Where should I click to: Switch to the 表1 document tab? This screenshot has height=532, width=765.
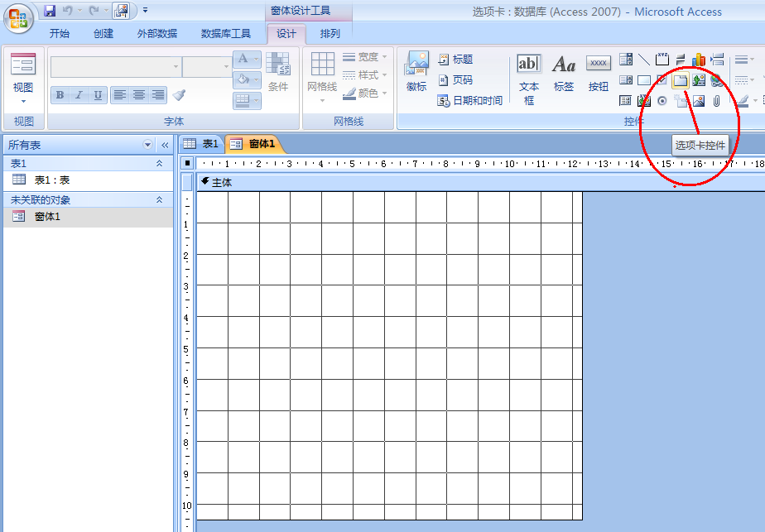click(x=201, y=144)
